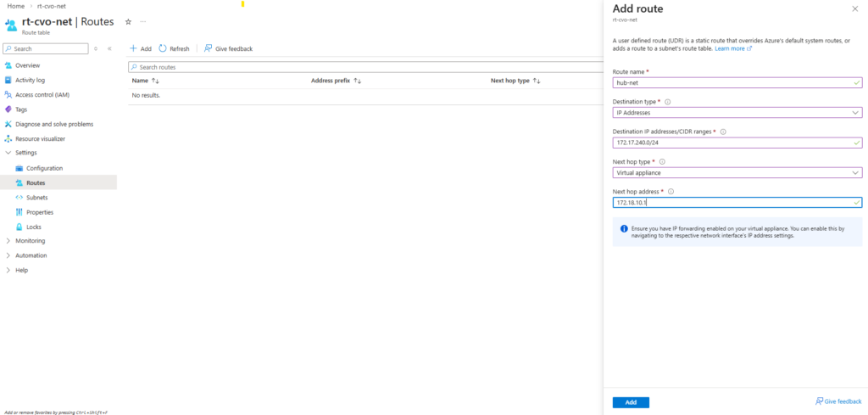Viewport: 868px width, 415px height.
Task: Close the Add route panel
Action: (x=854, y=8)
